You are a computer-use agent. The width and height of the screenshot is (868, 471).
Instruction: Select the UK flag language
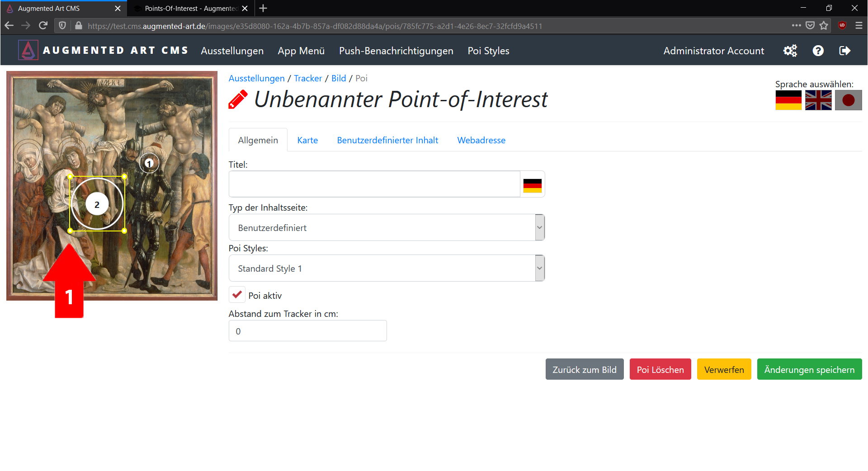pos(818,100)
